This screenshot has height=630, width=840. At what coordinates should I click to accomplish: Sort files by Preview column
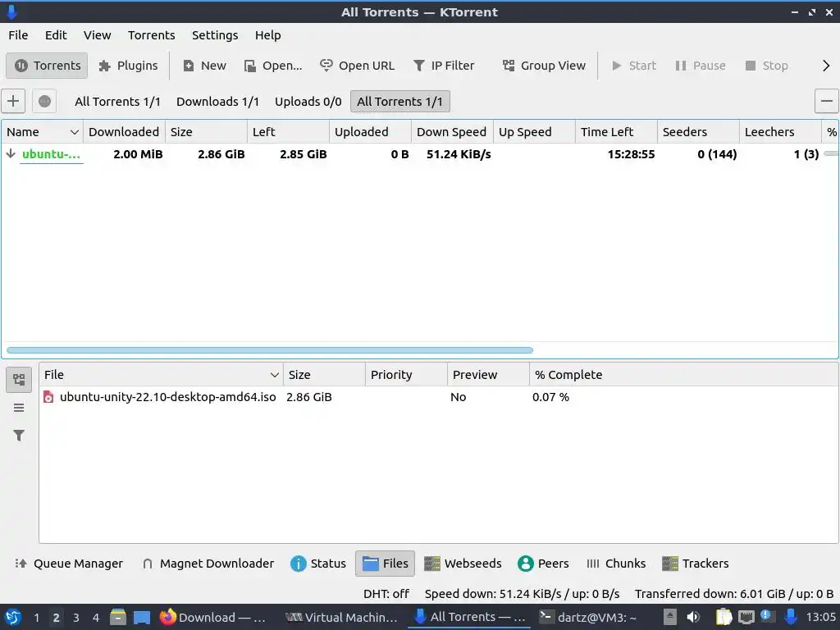point(488,374)
